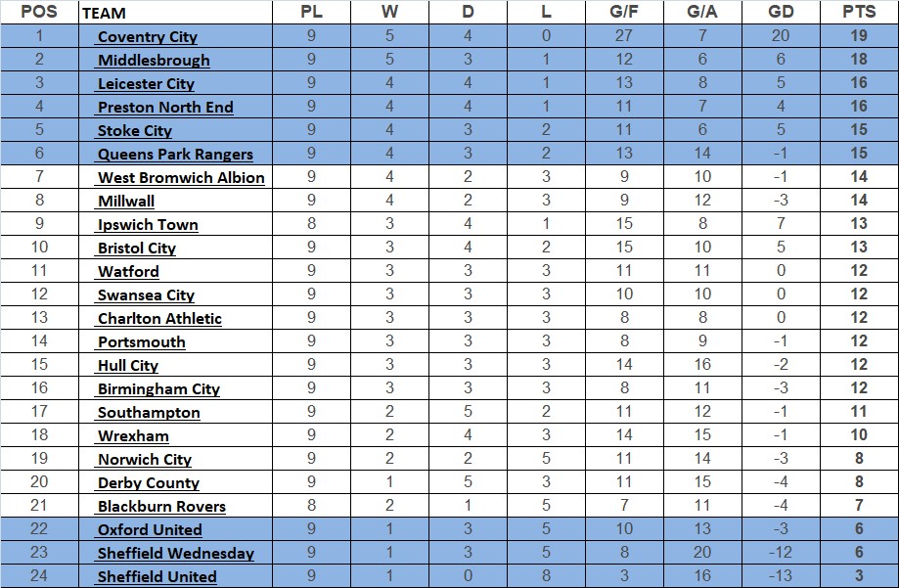The width and height of the screenshot is (899, 588).
Task: Open the Sheffield Wednesday link
Action: pos(175,554)
